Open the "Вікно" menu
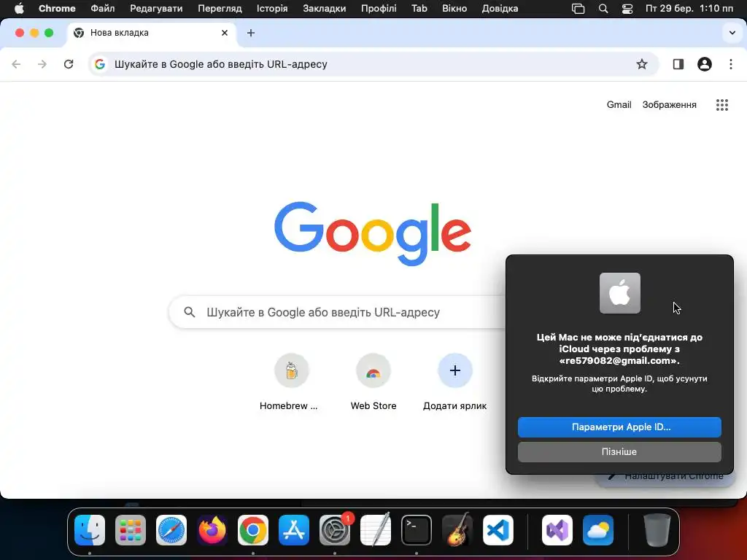Image resolution: width=747 pixels, height=560 pixels. click(454, 9)
